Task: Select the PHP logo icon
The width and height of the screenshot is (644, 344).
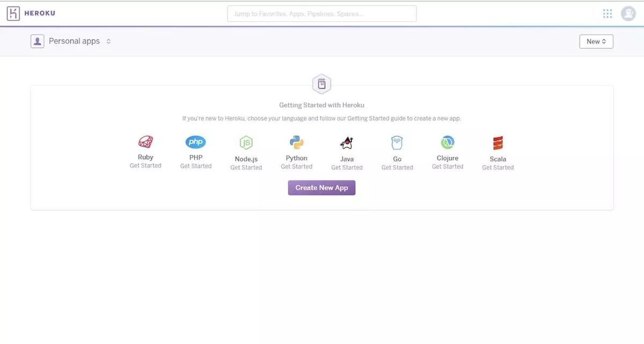Action: click(196, 142)
